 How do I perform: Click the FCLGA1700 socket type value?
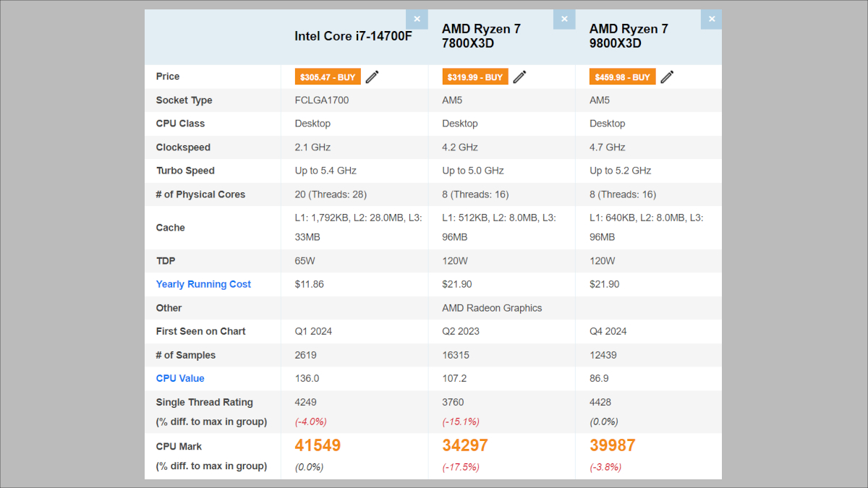coord(322,100)
